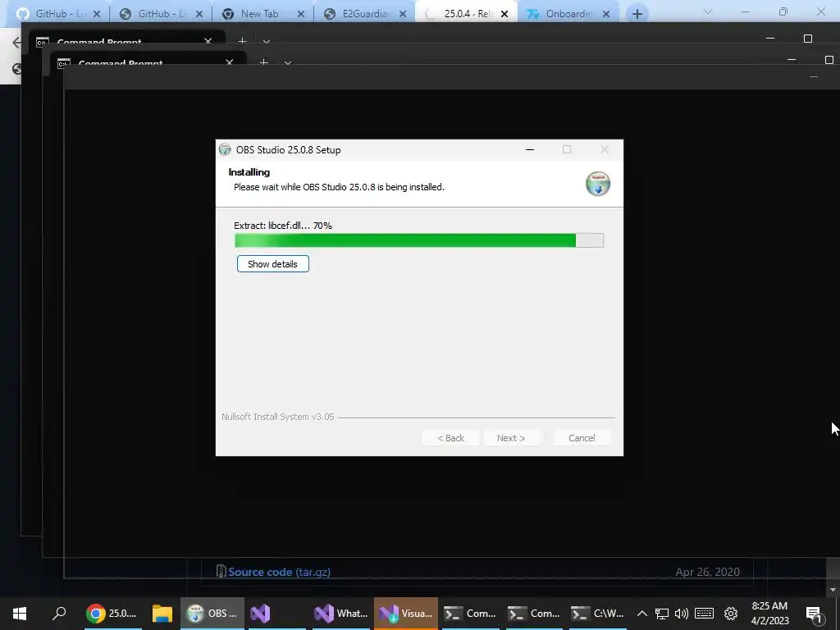Open the Visual Studio "What..." taskbar item
Screen dimensions: 840x630
341,614
